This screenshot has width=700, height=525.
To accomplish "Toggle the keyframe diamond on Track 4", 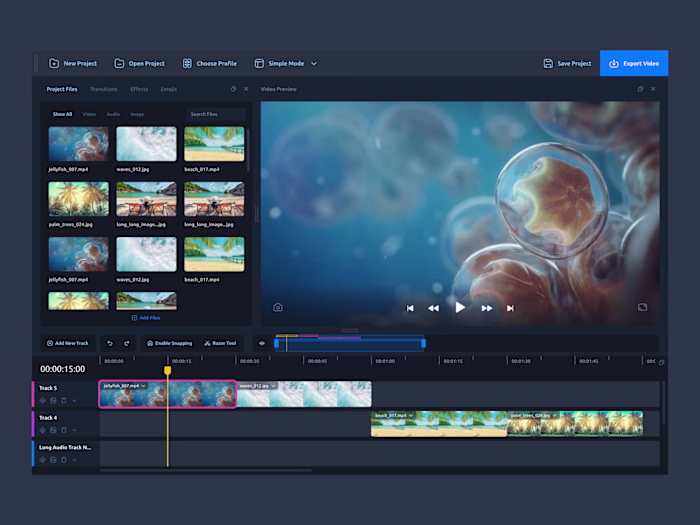I will click(x=43, y=430).
